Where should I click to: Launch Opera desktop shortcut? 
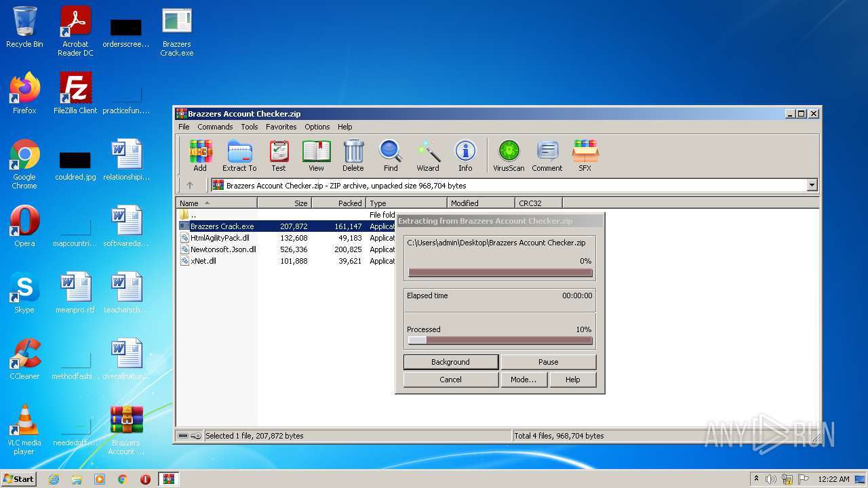24,226
